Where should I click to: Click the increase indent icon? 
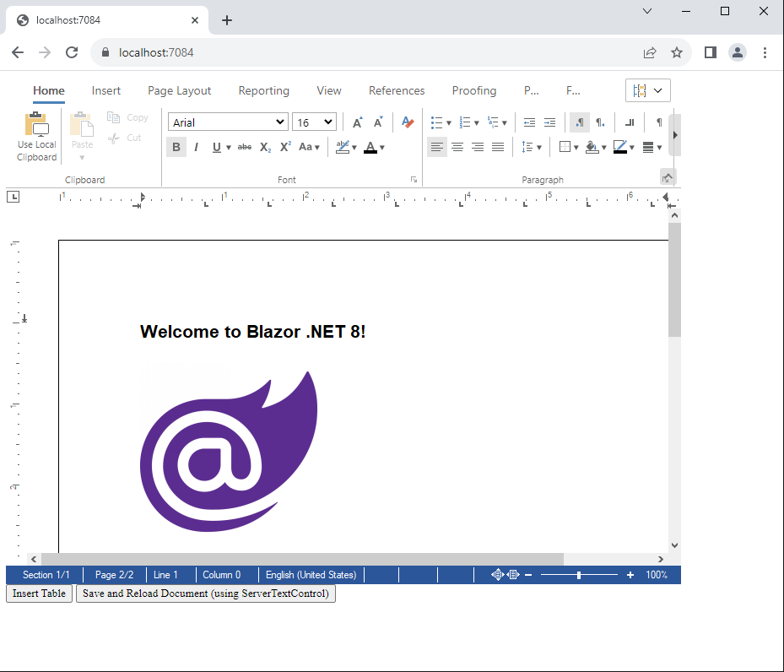(x=549, y=122)
